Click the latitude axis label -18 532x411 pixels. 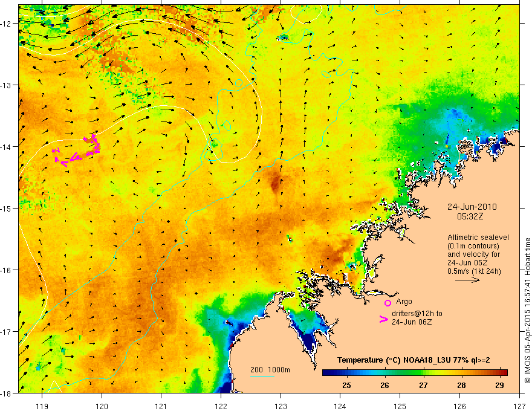pyautogui.click(x=6, y=393)
